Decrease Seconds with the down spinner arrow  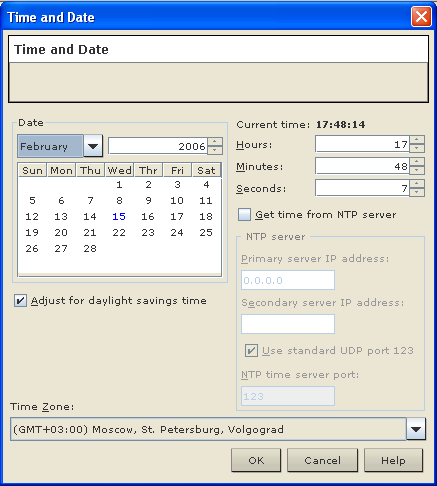(x=417, y=192)
